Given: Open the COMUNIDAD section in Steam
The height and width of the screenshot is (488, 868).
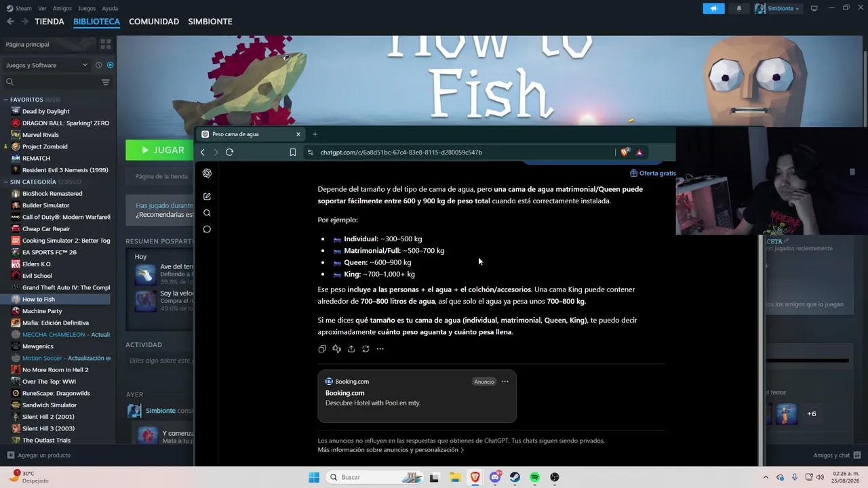Looking at the screenshot, I should click(154, 22).
